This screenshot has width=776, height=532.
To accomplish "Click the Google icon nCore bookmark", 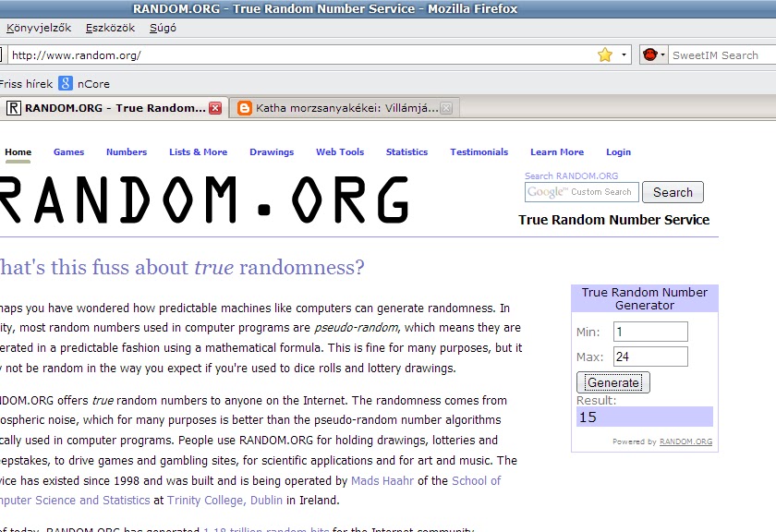I will point(66,83).
